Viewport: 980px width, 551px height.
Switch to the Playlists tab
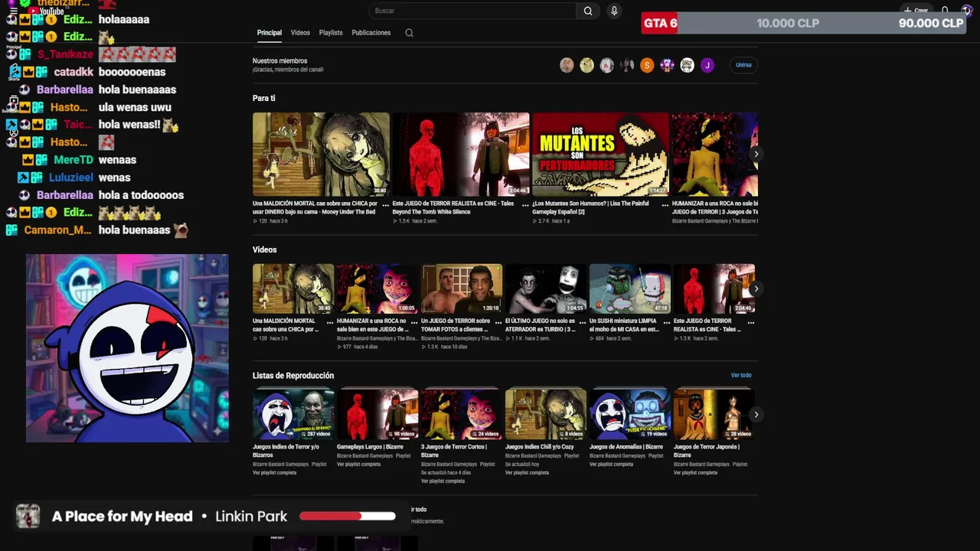tap(331, 33)
